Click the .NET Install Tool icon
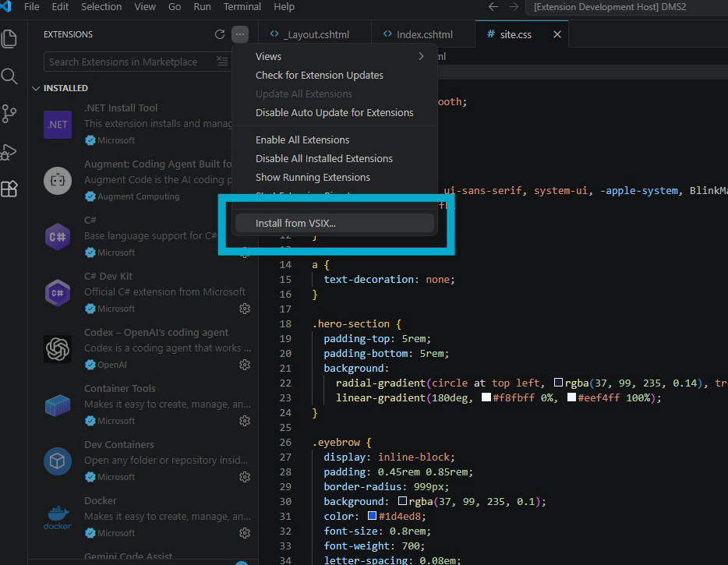Image resolution: width=728 pixels, height=565 pixels. (58, 125)
